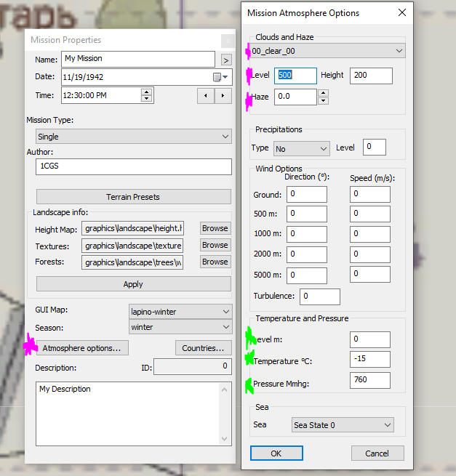Image resolution: width=456 pixels, height=476 pixels.
Task: Increase Haze with up spinner
Action: pos(323,93)
